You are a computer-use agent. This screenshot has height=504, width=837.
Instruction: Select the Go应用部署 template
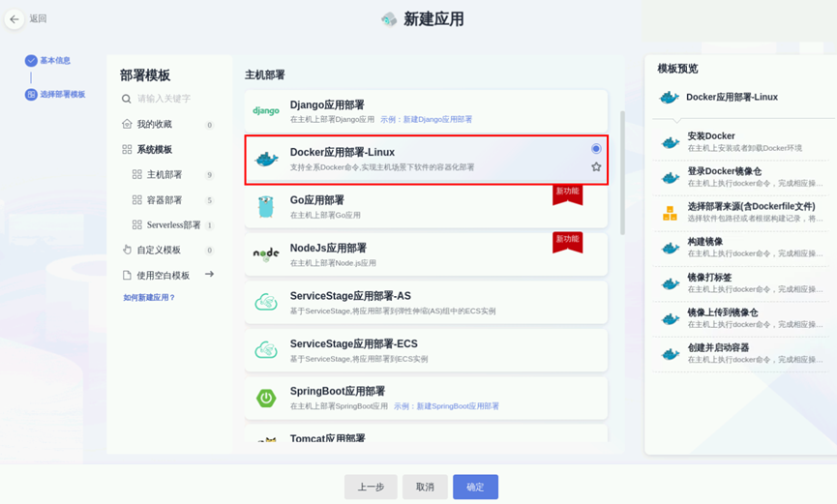pyautogui.click(x=426, y=207)
